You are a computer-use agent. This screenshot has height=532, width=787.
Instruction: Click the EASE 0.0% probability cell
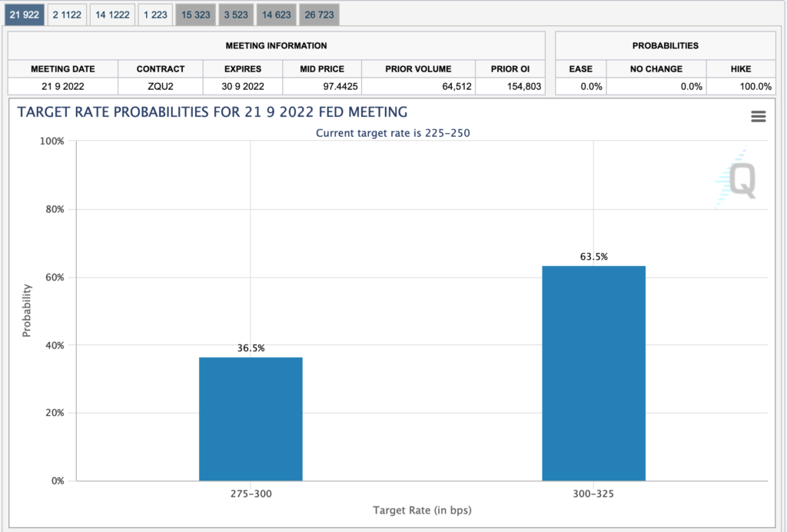click(581, 86)
